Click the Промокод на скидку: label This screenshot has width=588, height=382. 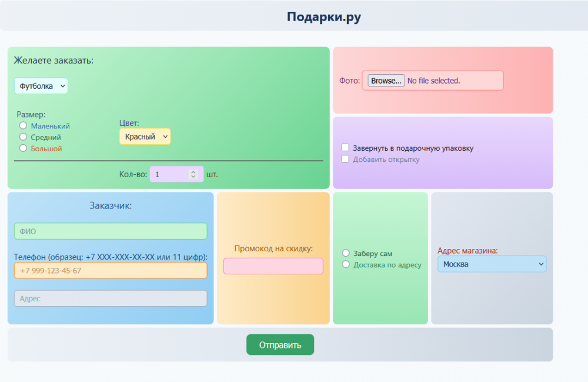[x=273, y=248]
